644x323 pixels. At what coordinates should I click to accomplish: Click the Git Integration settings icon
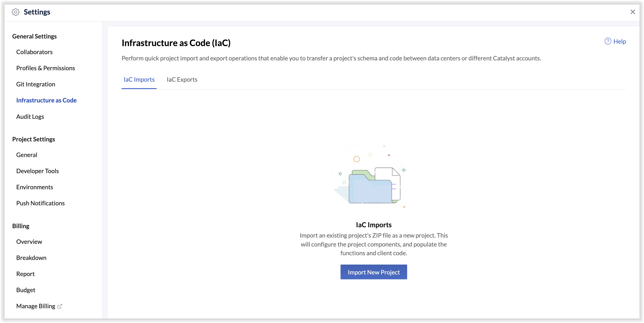36,84
